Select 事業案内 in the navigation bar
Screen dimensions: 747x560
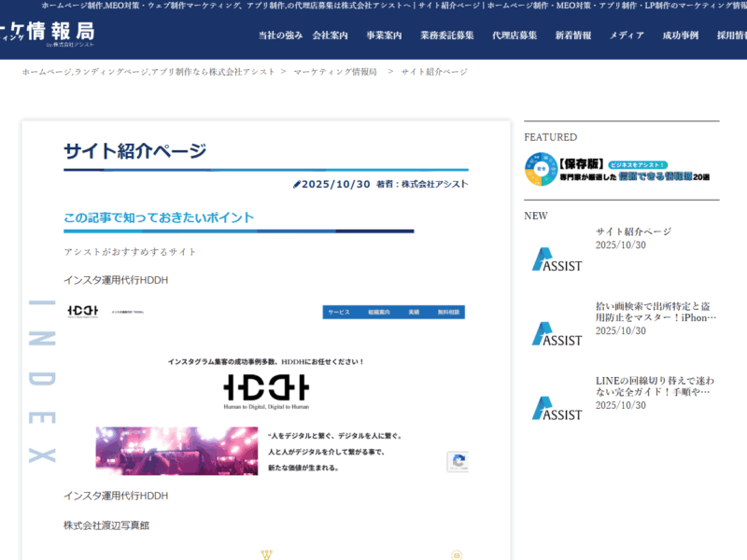[384, 35]
